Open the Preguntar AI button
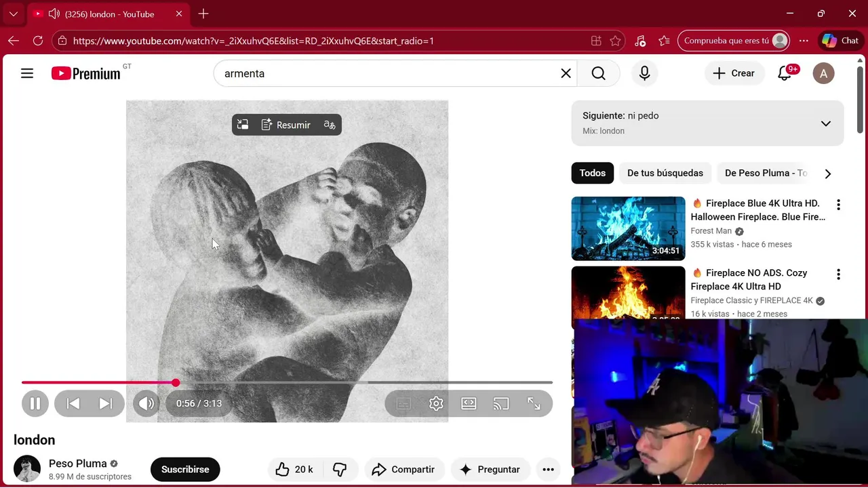The image size is (868, 488). 490,469
